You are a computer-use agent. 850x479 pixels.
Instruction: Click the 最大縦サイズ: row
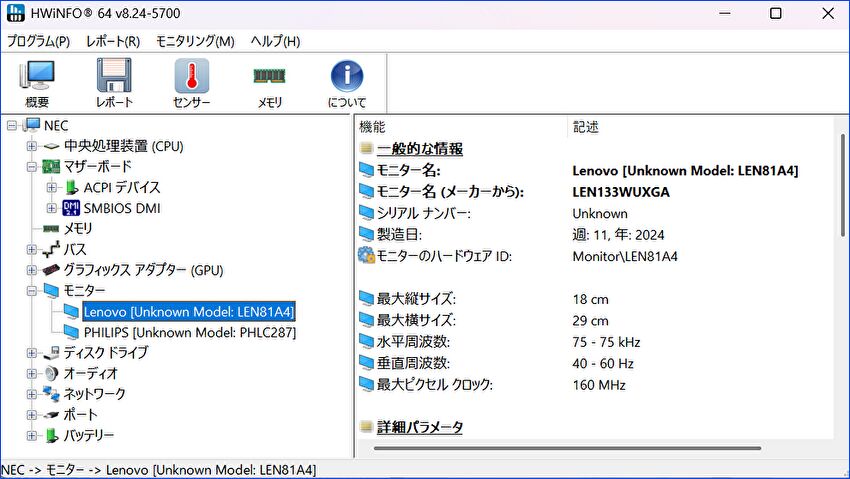[595, 299]
